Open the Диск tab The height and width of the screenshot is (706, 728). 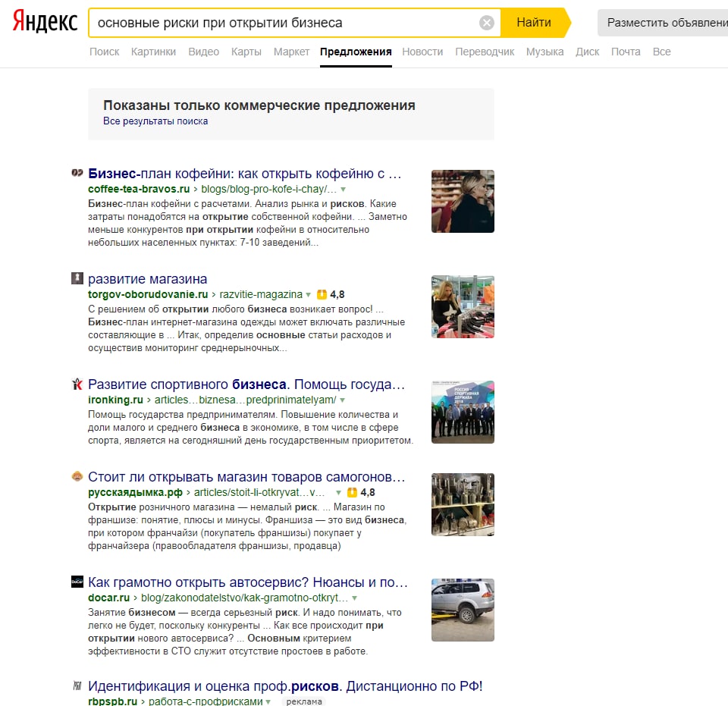click(587, 52)
